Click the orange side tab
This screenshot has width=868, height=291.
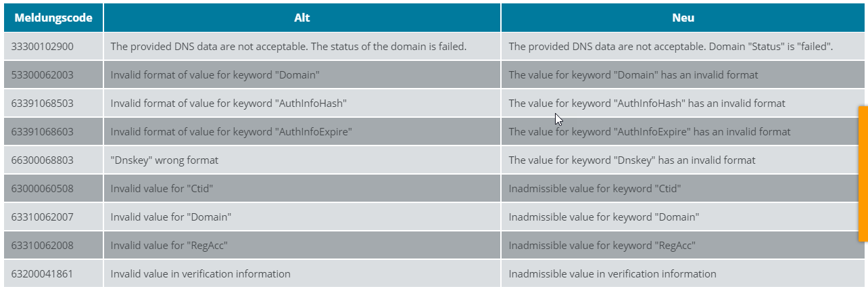[863, 174]
